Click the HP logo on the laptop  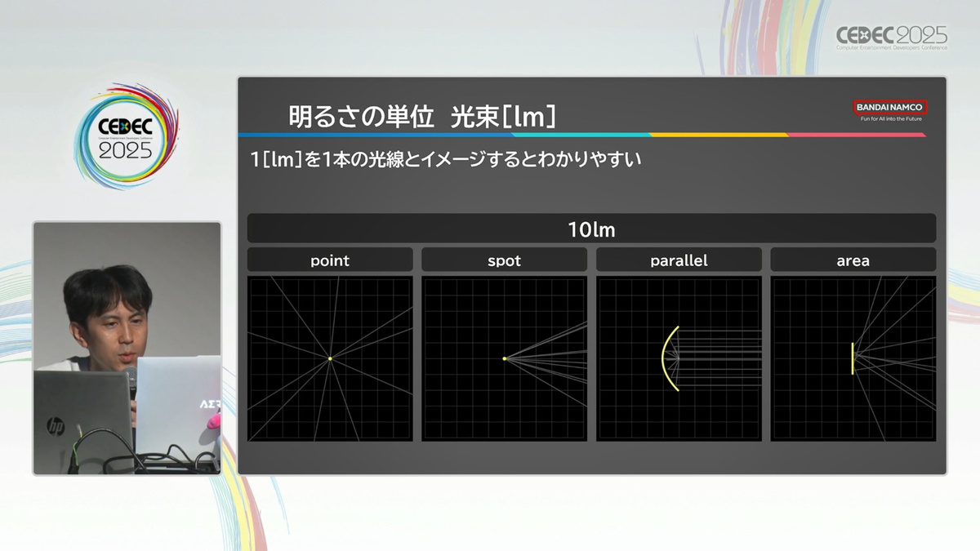click(55, 424)
